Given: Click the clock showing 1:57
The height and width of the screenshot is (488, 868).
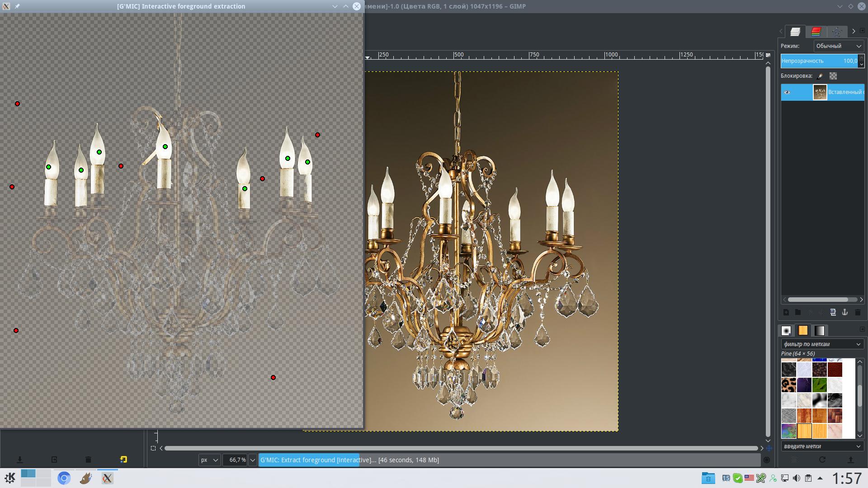Looking at the screenshot, I should coord(847,478).
